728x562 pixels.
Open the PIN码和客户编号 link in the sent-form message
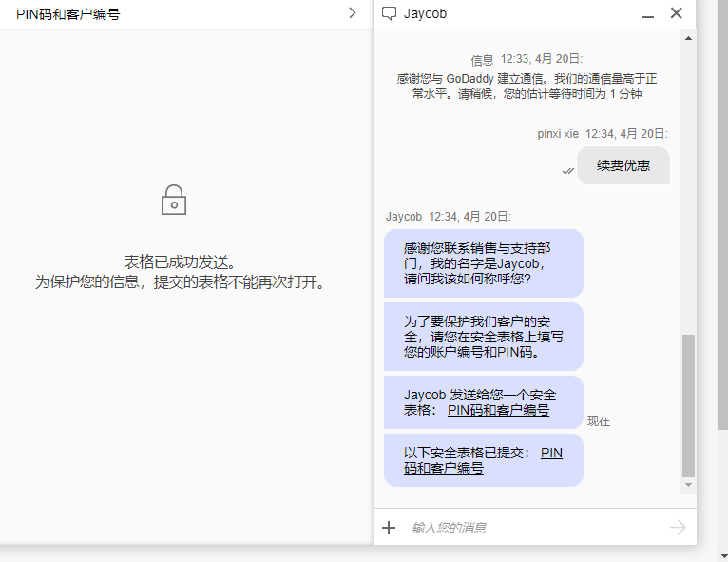[498, 410]
